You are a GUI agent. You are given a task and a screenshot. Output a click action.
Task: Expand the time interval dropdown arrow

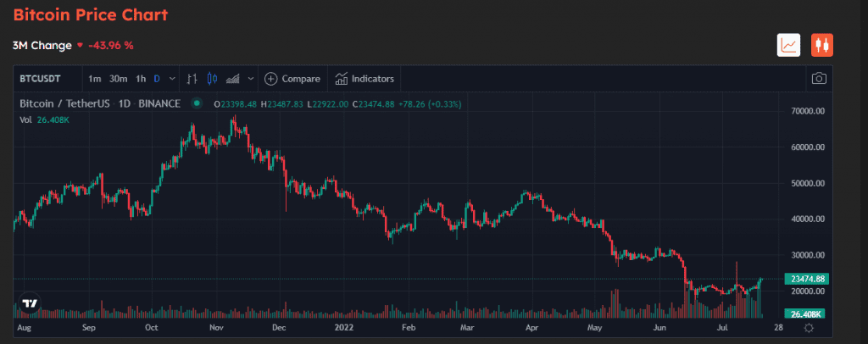pyautogui.click(x=172, y=79)
